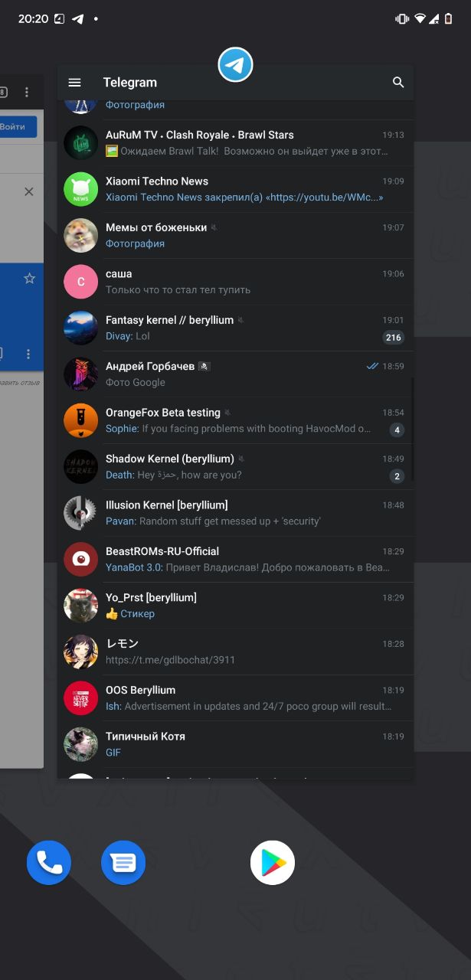Tap the star bookmark icon in the left card
The width and height of the screenshot is (471, 980).
click(29, 279)
